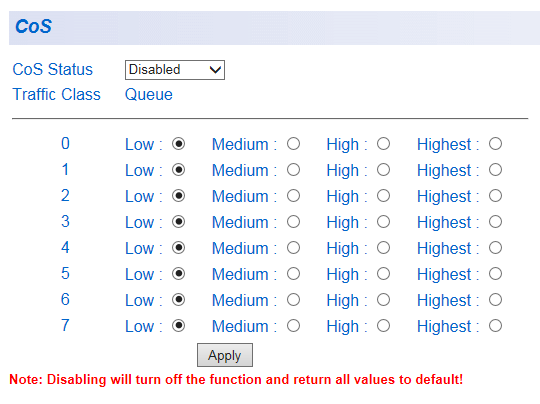Image resolution: width=540 pixels, height=404 pixels.
Task: Select Highest queue for traffic class 3
Action: click(x=495, y=221)
